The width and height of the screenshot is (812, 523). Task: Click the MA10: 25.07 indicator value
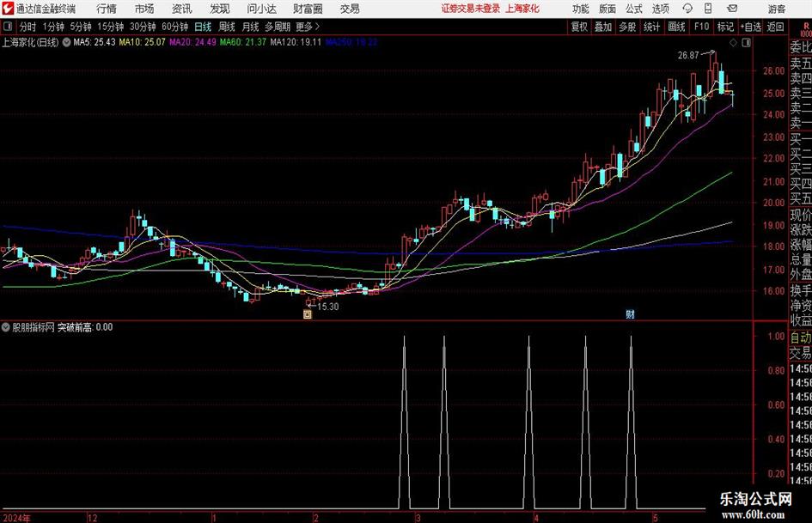(x=142, y=42)
